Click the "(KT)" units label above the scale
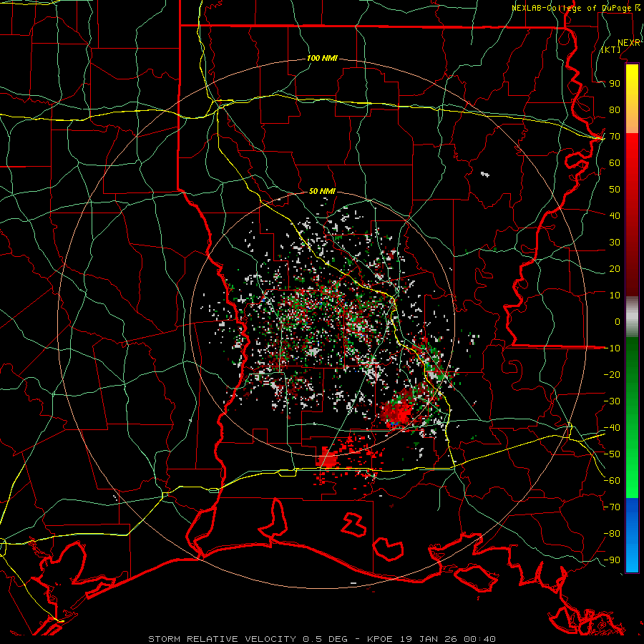 pyautogui.click(x=611, y=49)
